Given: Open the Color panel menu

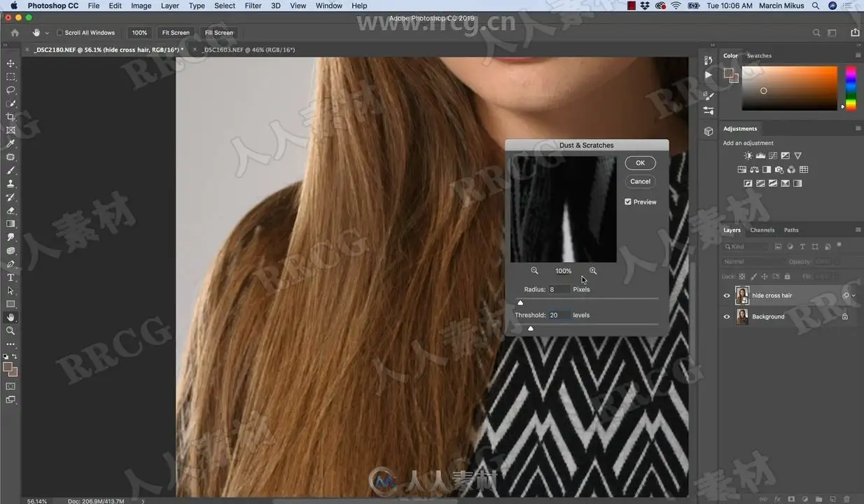Looking at the screenshot, I should (x=858, y=55).
